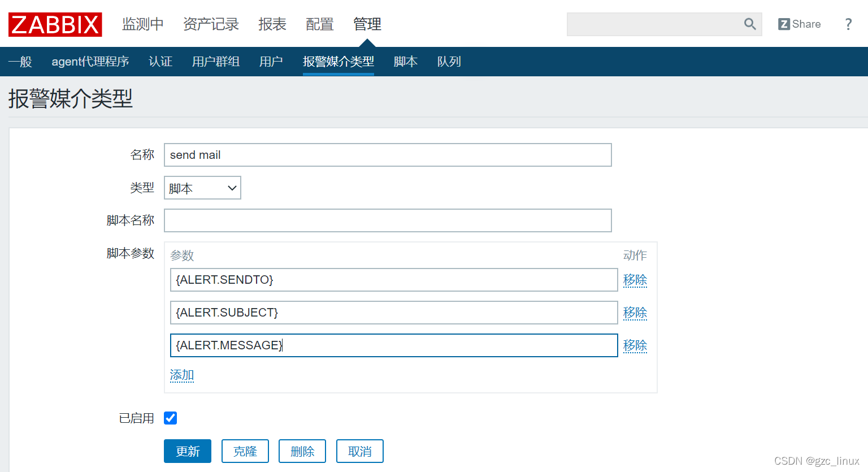
Task: Click the 动作 column header
Action: click(635, 256)
